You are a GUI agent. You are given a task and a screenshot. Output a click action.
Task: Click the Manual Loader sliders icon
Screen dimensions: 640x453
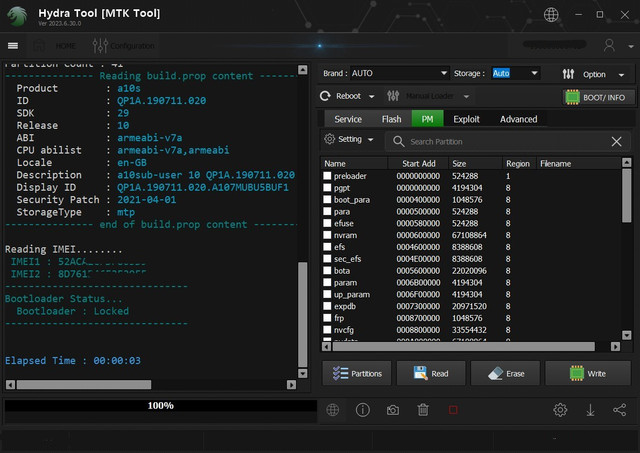tap(393, 96)
